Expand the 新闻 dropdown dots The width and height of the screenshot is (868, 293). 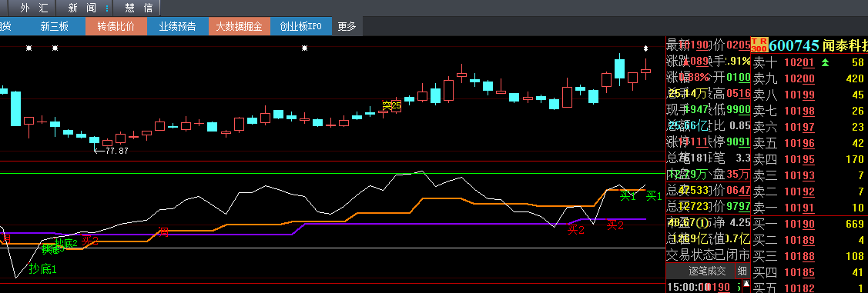tap(107, 8)
